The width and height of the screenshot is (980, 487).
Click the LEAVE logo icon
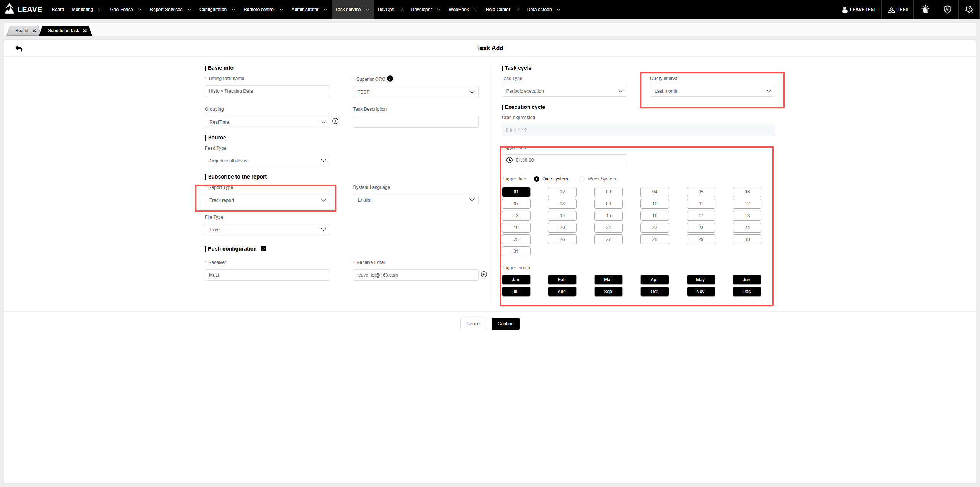(9, 9)
